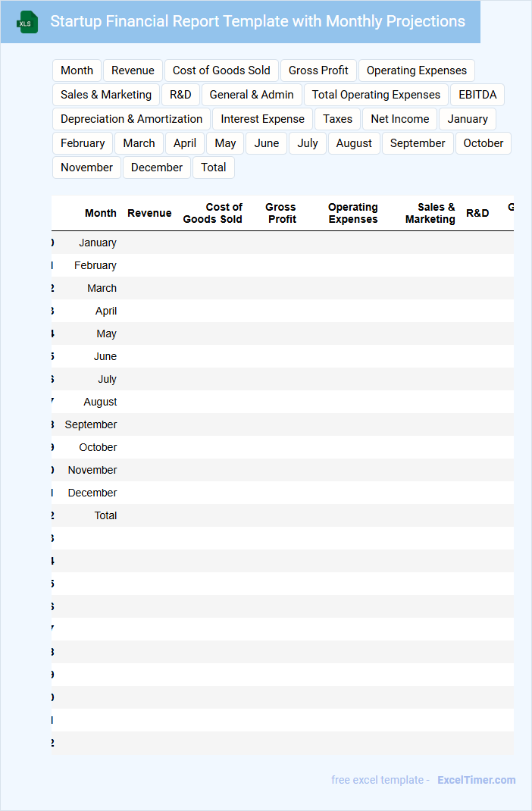Image resolution: width=532 pixels, height=811 pixels.
Task: Click the Depreciation & Amortization tag
Action: tap(131, 119)
